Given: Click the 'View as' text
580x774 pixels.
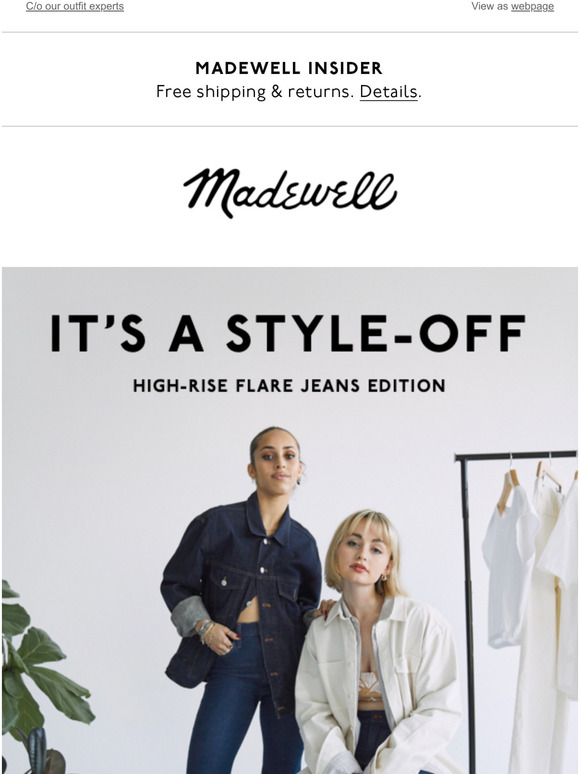Looking at the screenshot, I should point(490,6).
